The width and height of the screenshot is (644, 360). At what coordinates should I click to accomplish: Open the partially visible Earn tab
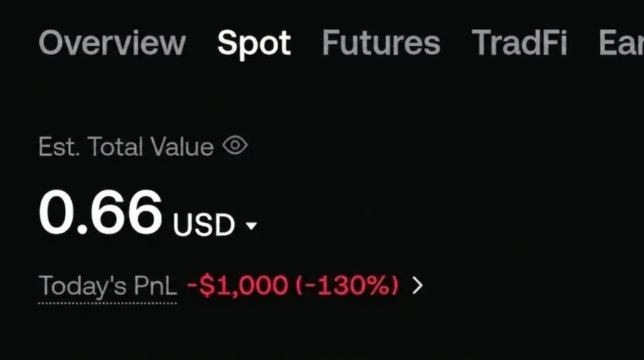point(621,43)
